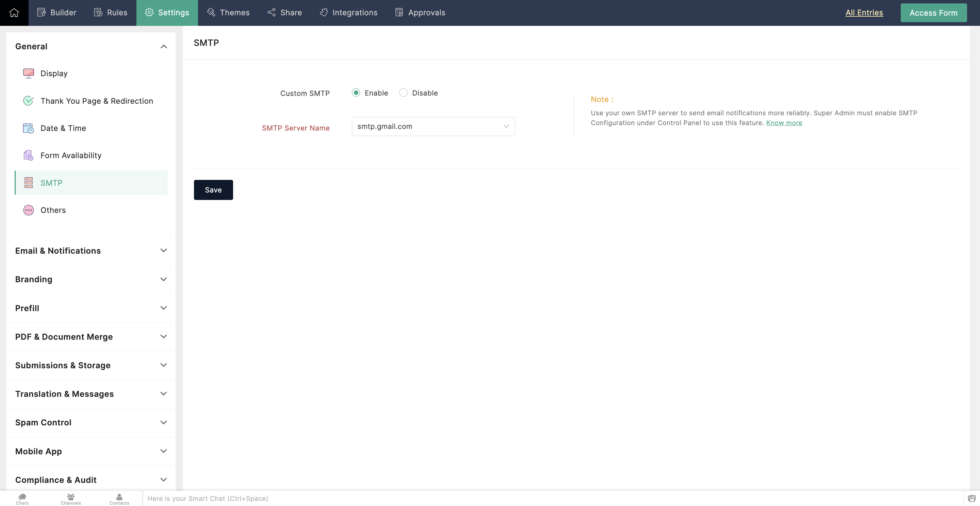Open Display settings in sidebar
Image resolution: width=980 pixels, height=506 pixels.
click(x=91, y=73)
